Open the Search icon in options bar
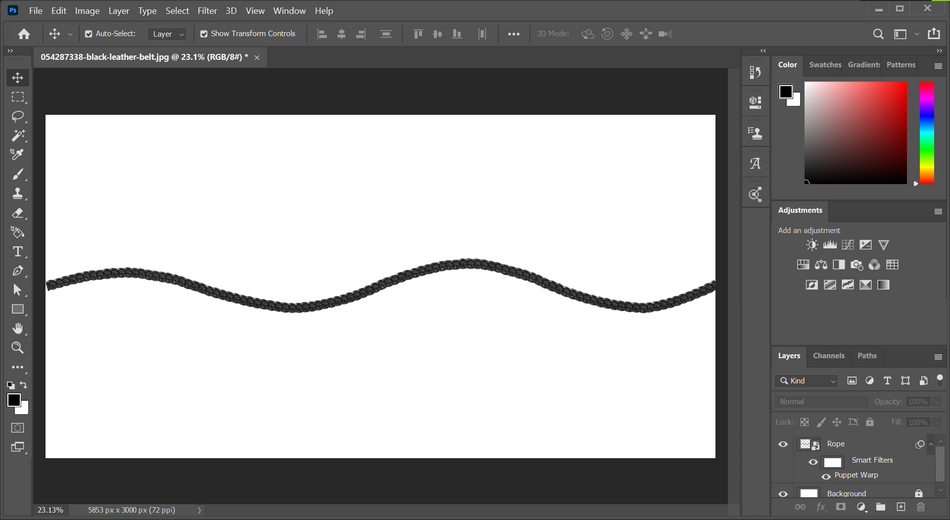The height and width of the screenshot is (520, 950). 878,34
